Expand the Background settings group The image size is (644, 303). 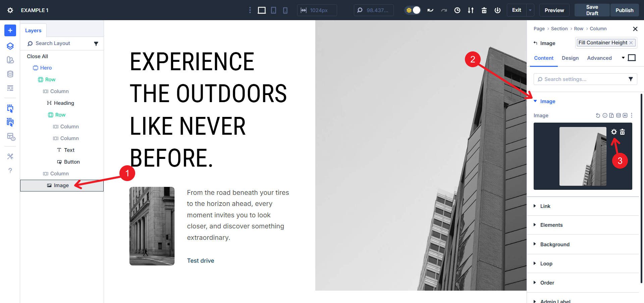pos(554,244)
